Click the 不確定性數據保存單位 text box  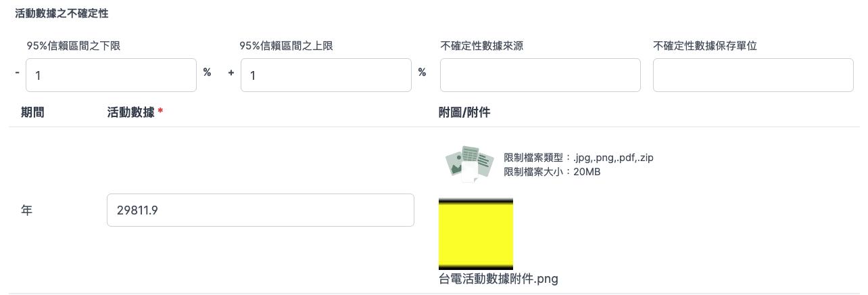click(753, 75)
